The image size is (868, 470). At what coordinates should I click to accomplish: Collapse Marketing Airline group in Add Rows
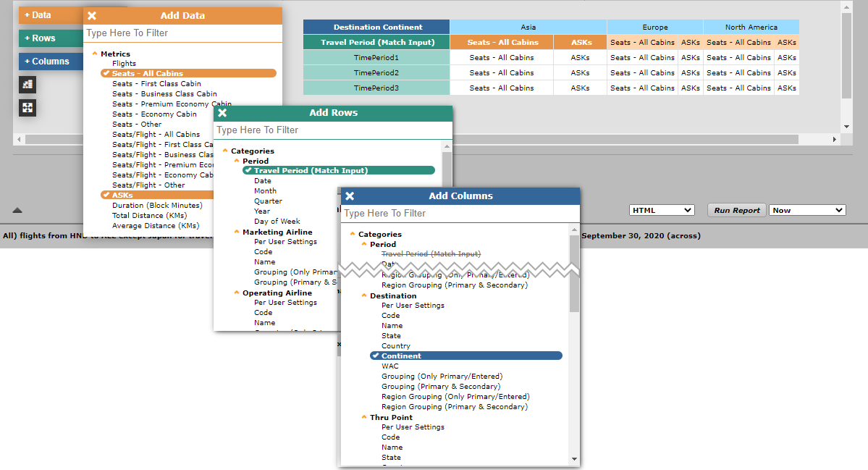point(237,232)
